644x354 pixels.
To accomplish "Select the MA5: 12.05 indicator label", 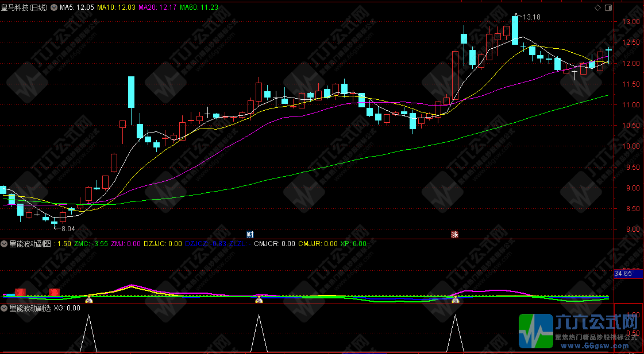I will tap(77, 8).
